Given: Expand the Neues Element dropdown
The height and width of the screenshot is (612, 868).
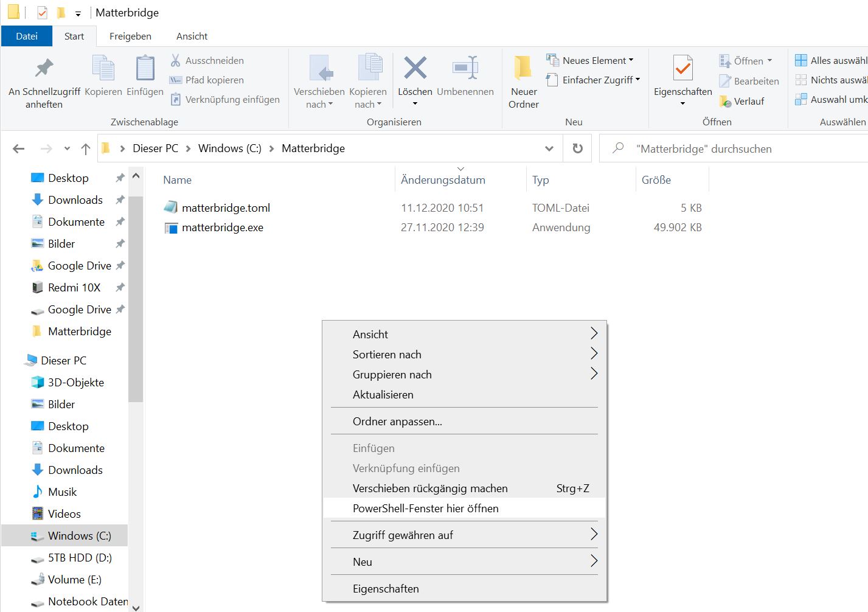Looking at the screenshot, I should [631, 60].
